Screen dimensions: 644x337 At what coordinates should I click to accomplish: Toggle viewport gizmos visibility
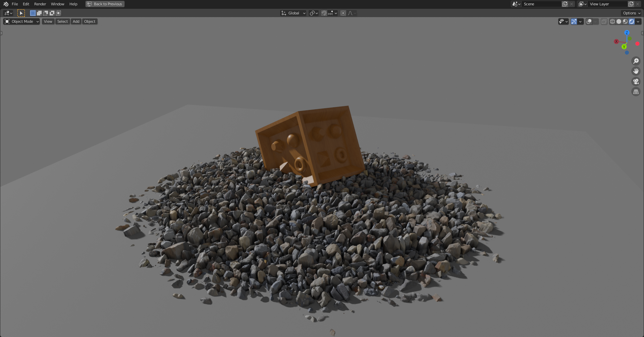(x=574, y=21)
